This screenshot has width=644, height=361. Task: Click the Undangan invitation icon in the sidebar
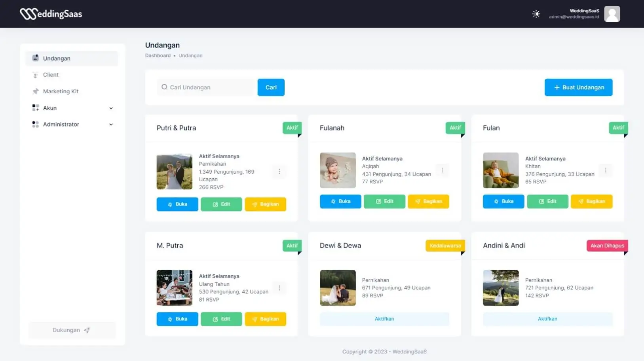[x=35, y=58]
